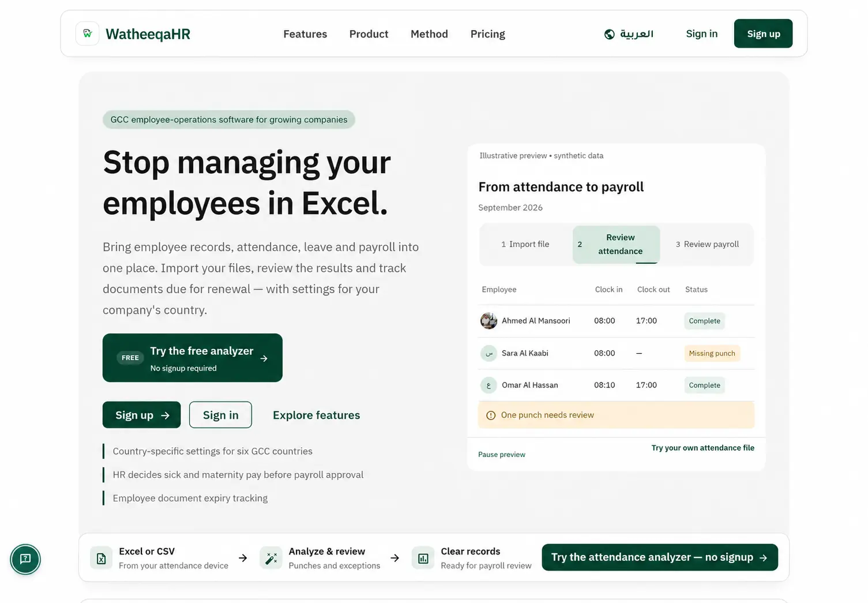868x603 pixels.
Task: Open the Product menu item
Action: point(369,34)
